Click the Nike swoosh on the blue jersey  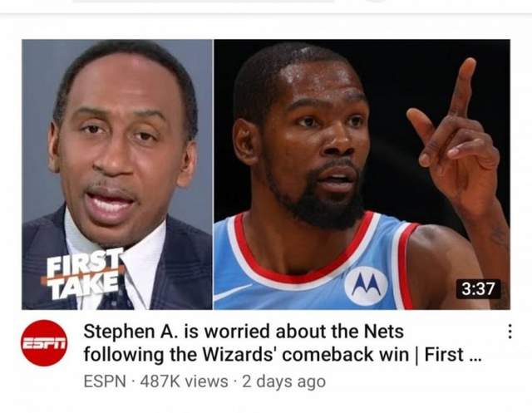(233, 292)
